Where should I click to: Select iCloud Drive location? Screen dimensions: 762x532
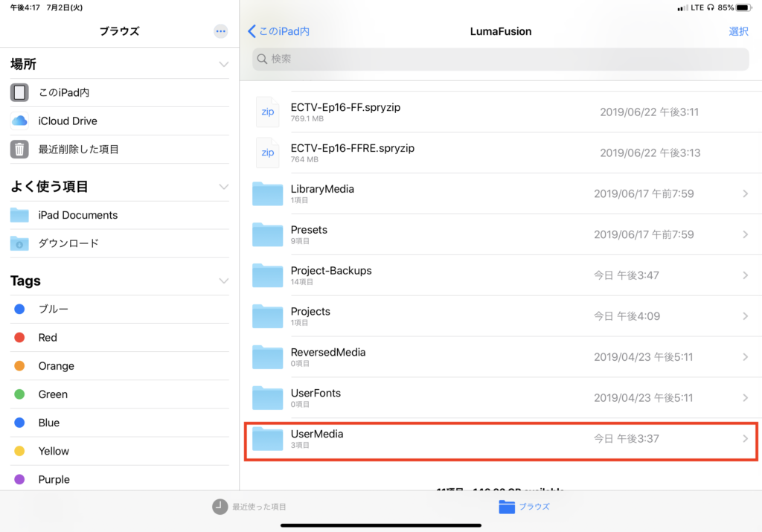[x=120, y=121]
